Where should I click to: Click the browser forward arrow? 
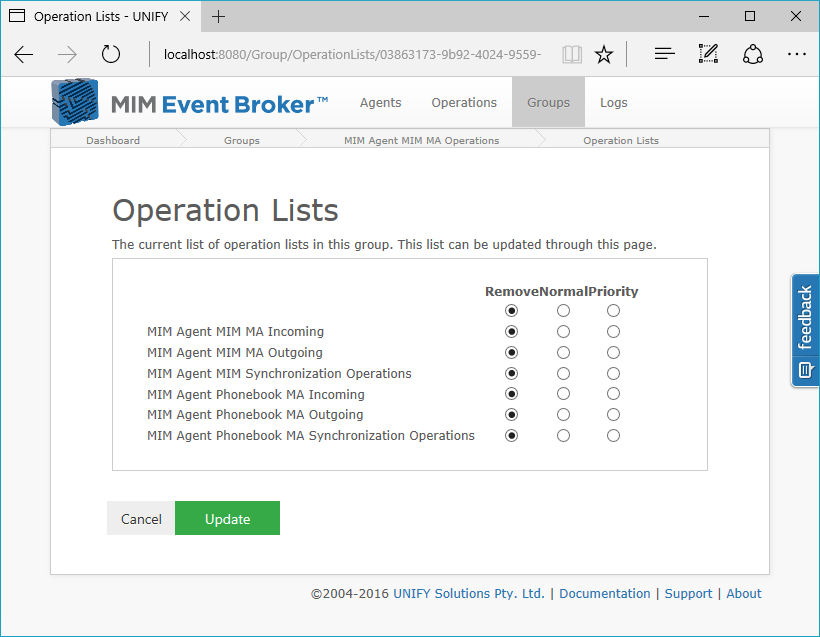[67, 54]
